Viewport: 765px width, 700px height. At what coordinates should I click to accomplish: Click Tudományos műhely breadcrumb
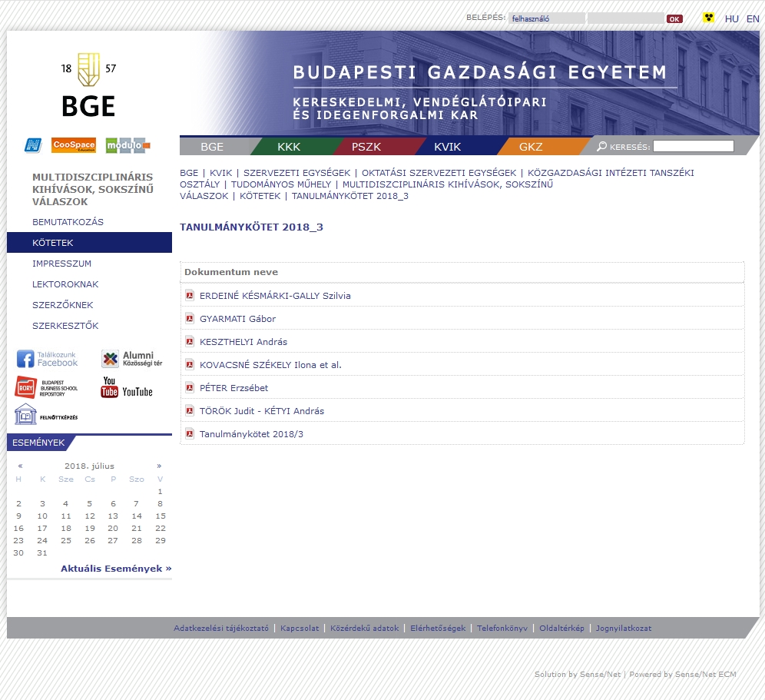coord(281,184)
